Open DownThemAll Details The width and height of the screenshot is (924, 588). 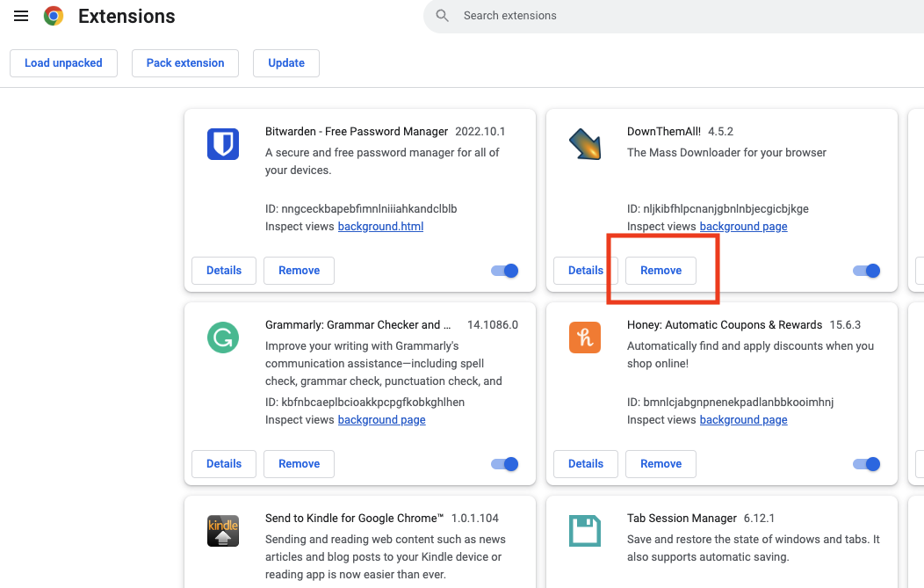click(586, 271)
